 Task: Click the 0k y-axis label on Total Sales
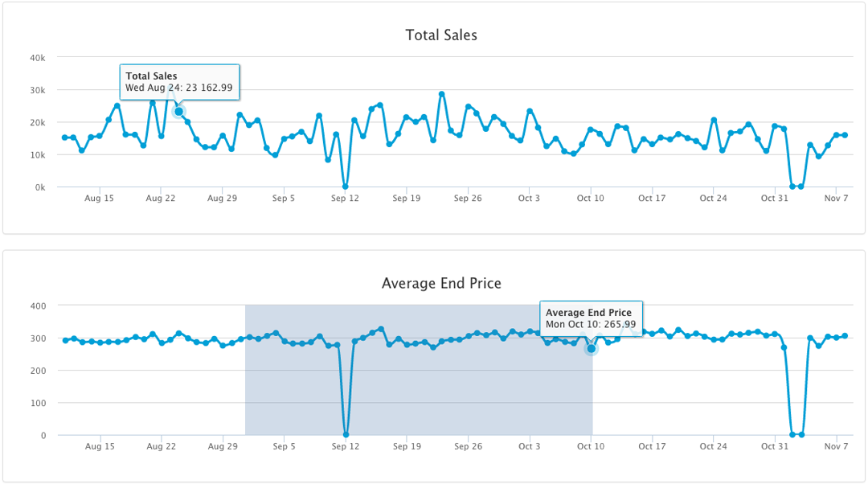pyautogui.click(x=39, y=187)
